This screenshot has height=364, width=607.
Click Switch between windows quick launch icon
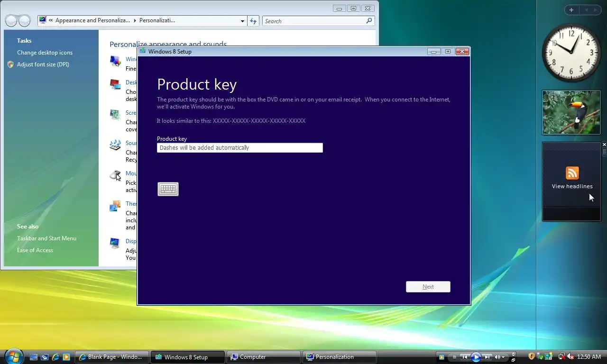[x=45, y=357]
